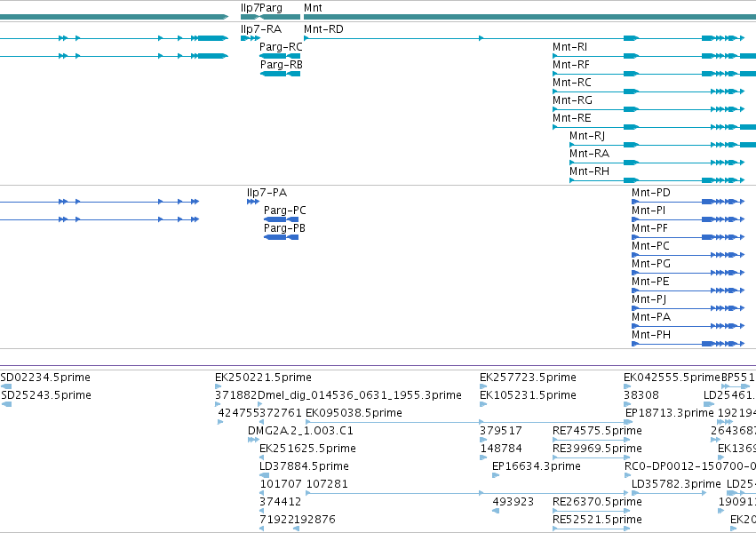
Task: Click the Ilp7-PA protein arrow glyph
Action: click(253, 202)
